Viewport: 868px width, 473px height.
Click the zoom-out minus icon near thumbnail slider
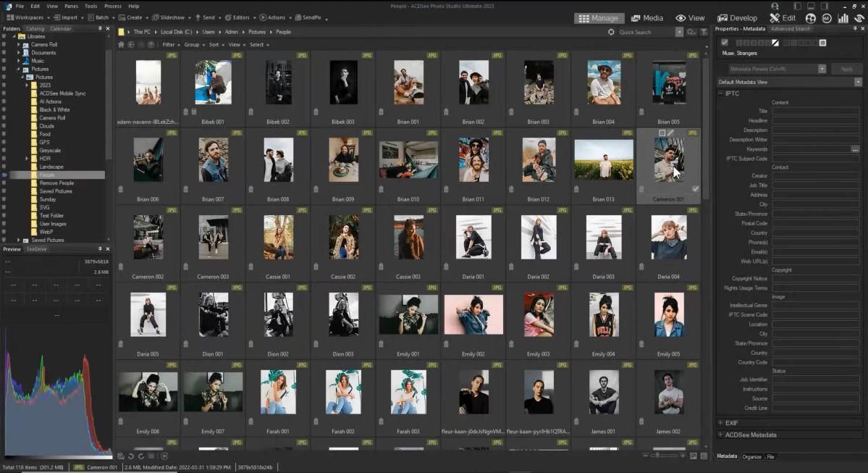click(x=645, y=456)
